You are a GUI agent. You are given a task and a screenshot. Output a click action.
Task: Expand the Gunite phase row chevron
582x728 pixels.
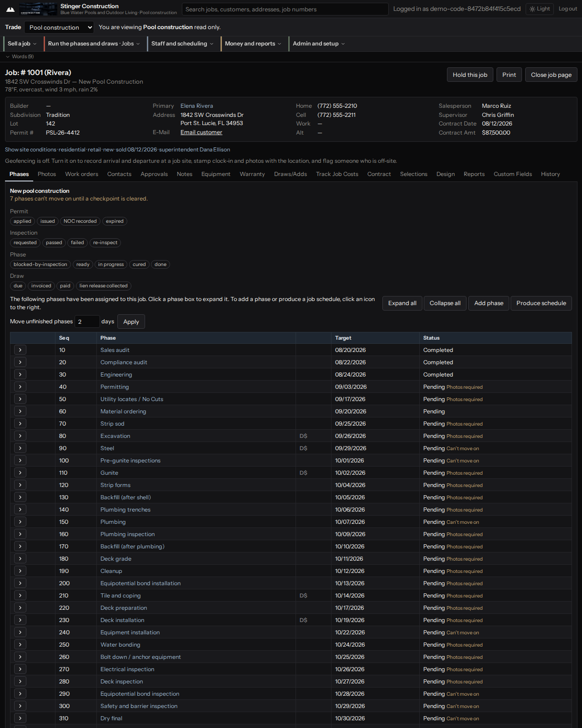click(20, 473)
